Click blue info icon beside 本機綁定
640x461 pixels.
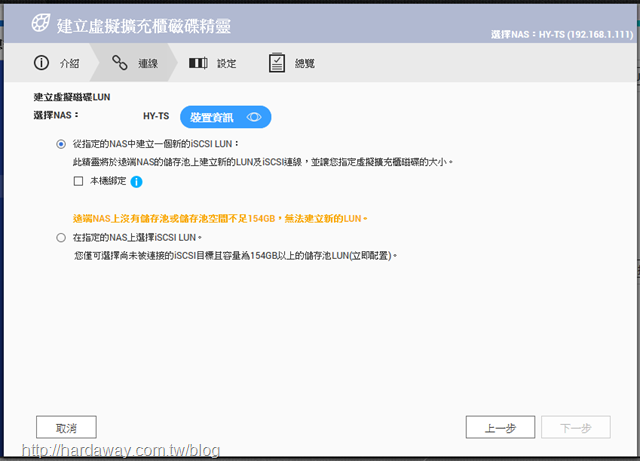(136, 182)
